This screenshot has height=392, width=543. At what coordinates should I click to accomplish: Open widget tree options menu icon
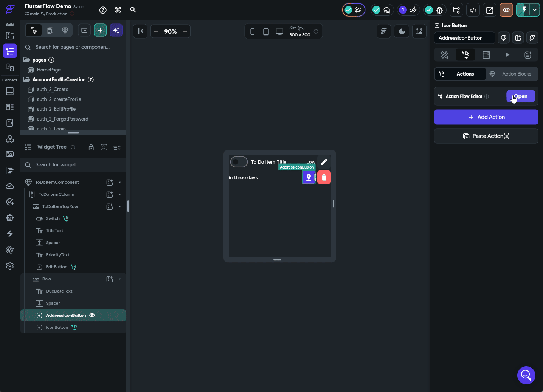click(x=117, y=147)
